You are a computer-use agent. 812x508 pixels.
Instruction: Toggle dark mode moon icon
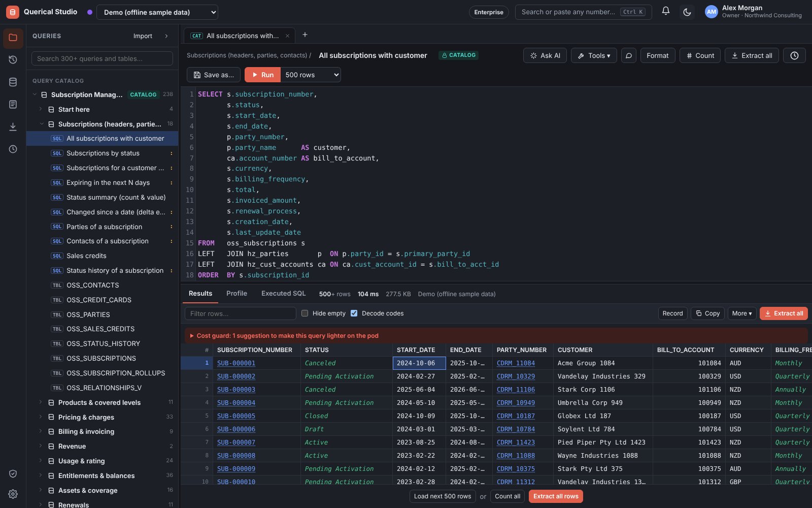pos(687,12)
